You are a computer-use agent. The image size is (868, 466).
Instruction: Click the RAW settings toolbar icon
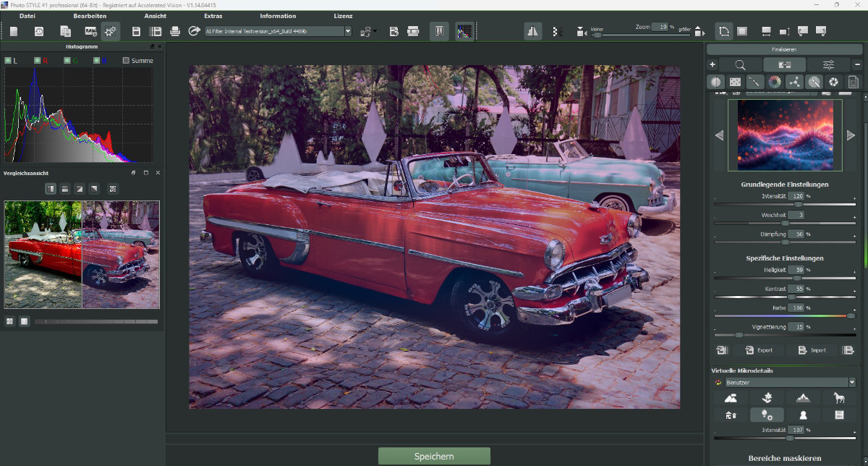point(90,31)
